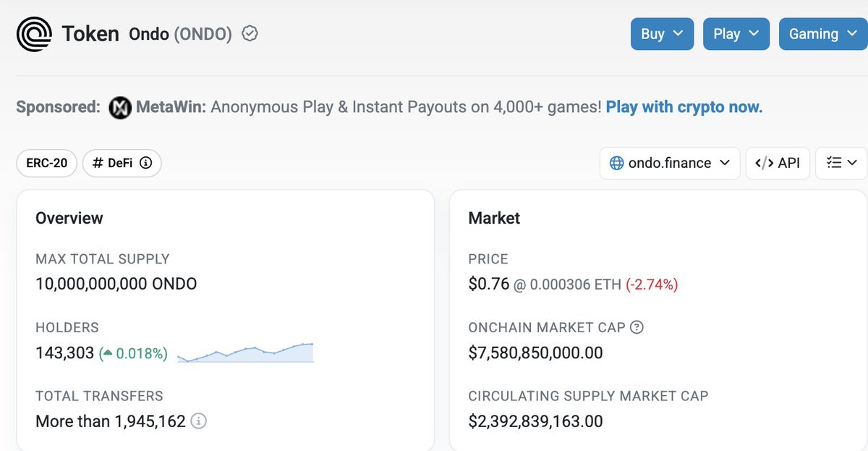Click the MAX TOTAL SUPPLY label
The height and width of the screenshot is (451, 868).
[103, 258]
